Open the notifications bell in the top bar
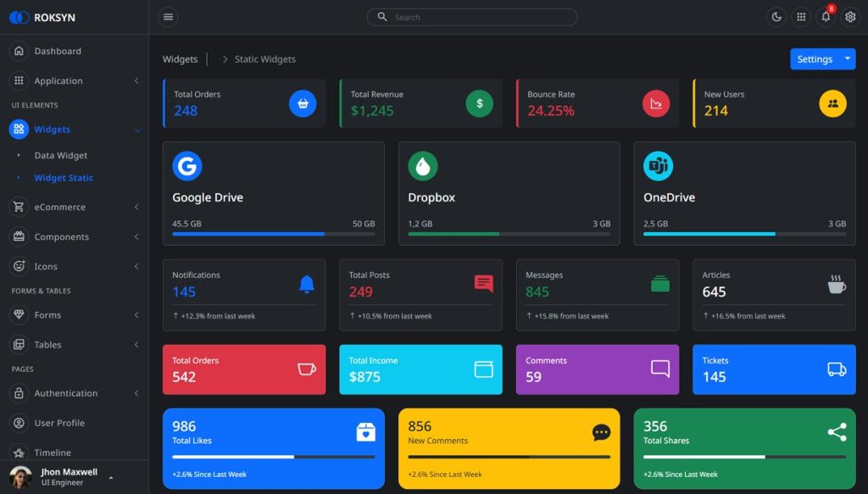 826,16
